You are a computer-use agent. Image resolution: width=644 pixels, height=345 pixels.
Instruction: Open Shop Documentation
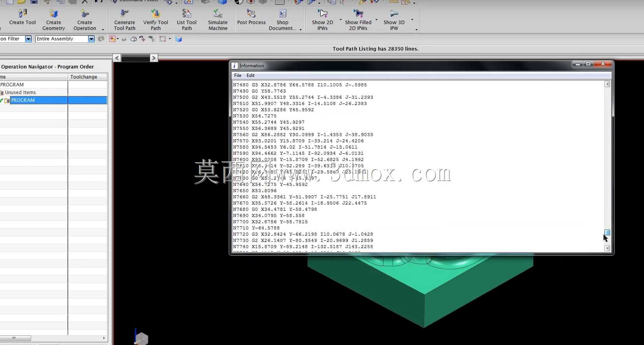283,20
